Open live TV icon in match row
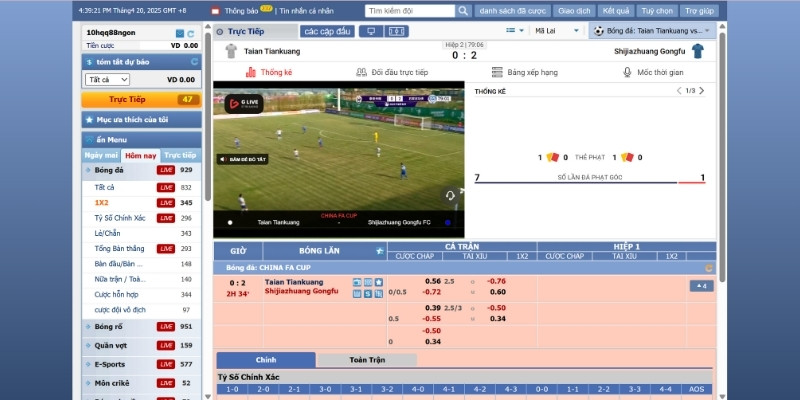 (357, 282)
